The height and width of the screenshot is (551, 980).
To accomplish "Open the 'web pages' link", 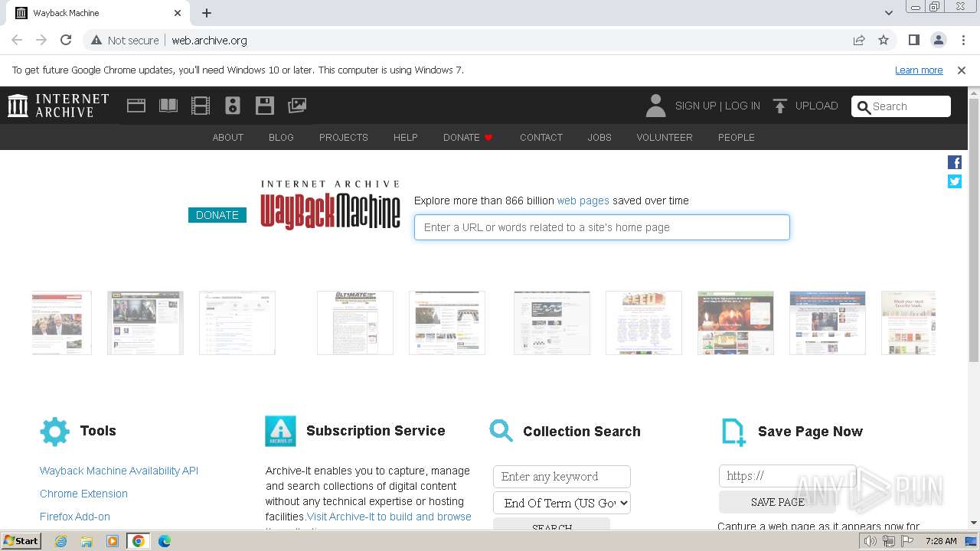I will click(x=583, y=201).
